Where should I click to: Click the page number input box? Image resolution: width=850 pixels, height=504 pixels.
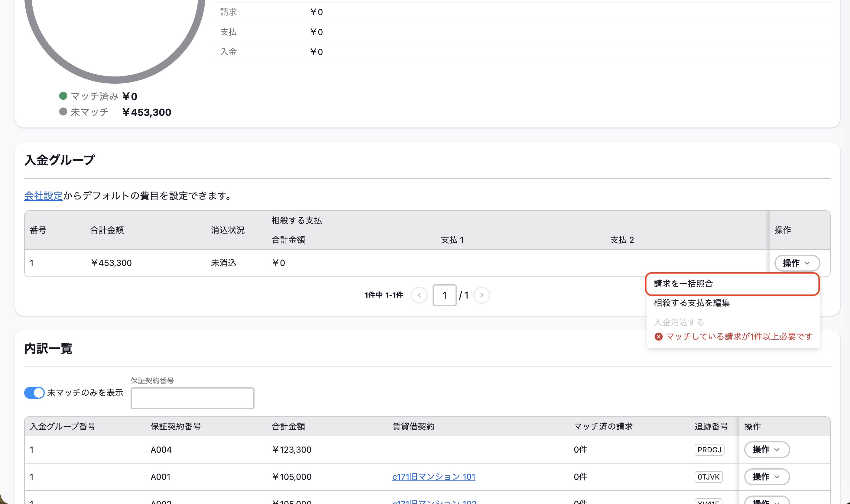coord(444,295)
